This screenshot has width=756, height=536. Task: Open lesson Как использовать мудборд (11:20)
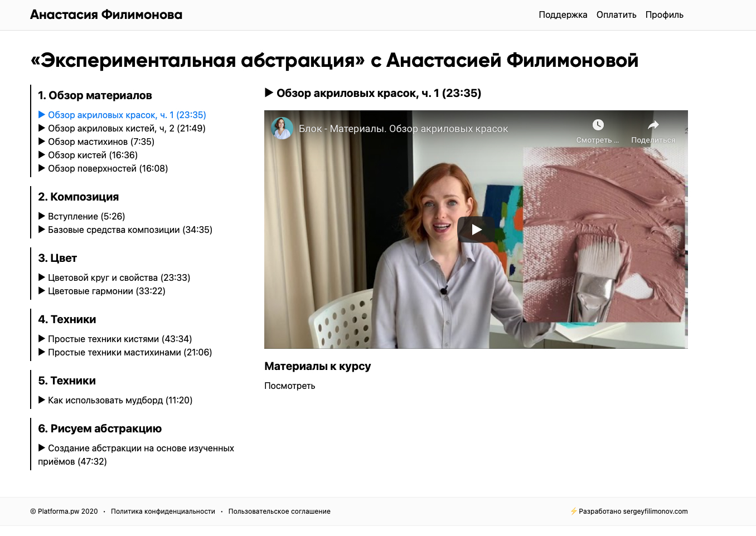pyautogui.click(x=115, y=400)
